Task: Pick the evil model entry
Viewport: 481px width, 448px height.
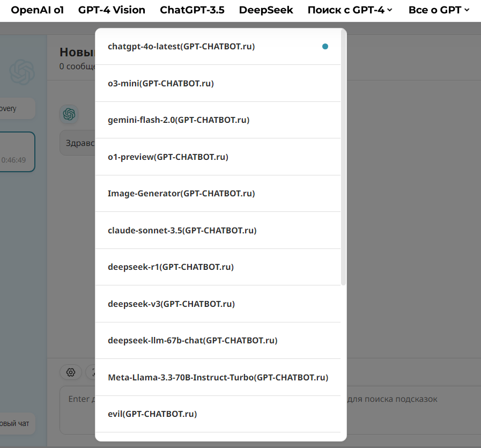Action: point(218,414)
